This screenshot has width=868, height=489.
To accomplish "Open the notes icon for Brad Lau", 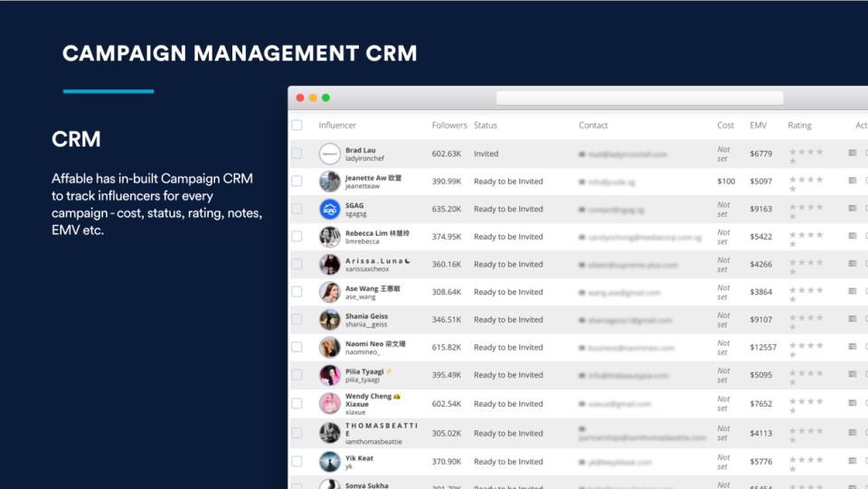I will [853, 153].
